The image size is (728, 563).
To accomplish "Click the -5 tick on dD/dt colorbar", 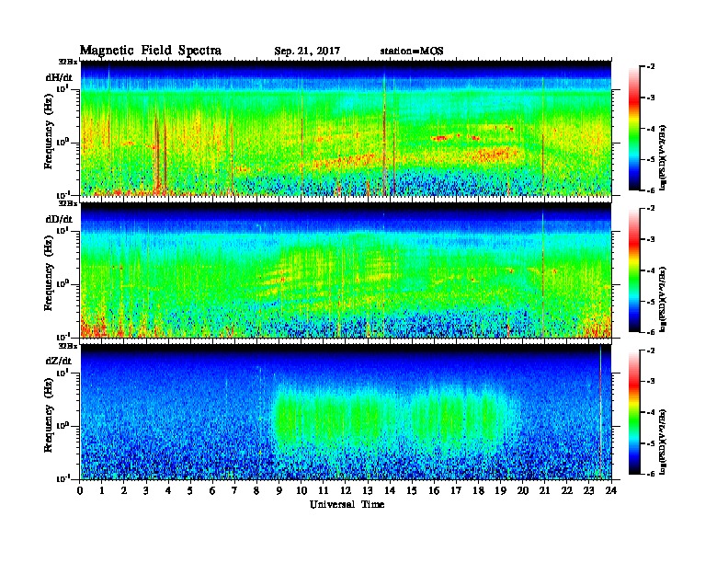I will click(651, 301).
